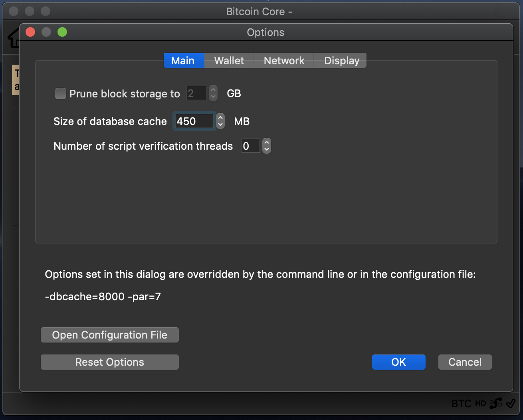Click Reset Options button

(110, 362)
